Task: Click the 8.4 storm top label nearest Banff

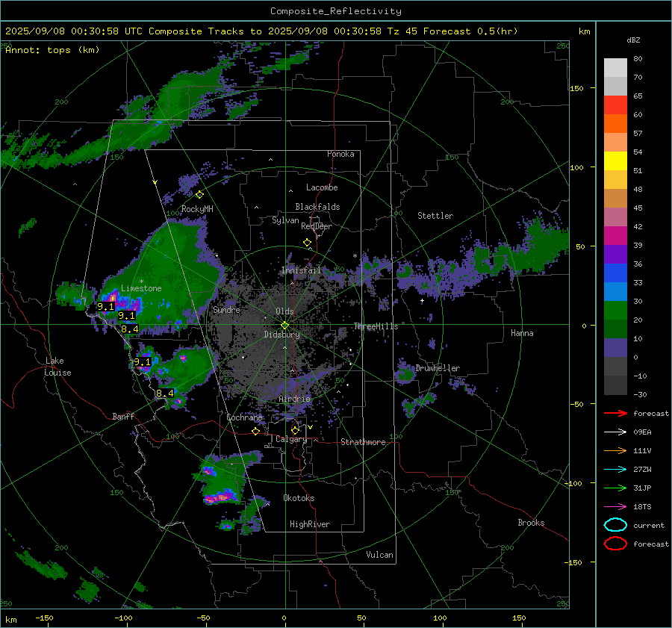Action: [165, 393]
